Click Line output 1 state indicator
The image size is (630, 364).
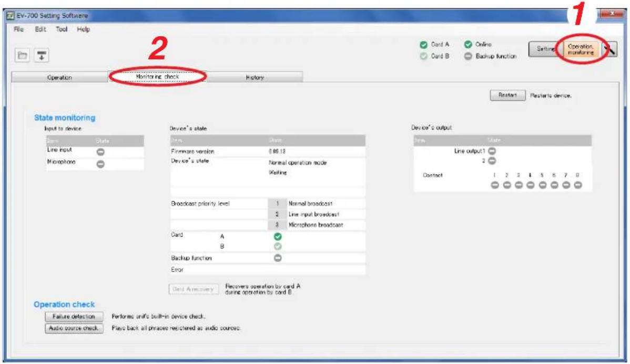pyautogui.click(x=492, y=151)
